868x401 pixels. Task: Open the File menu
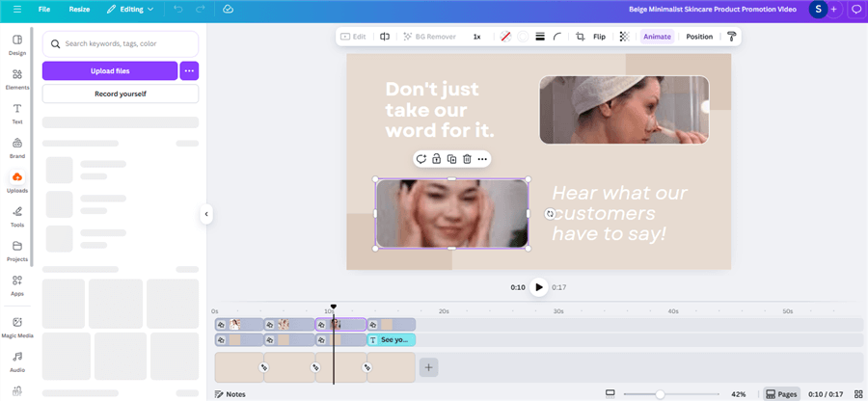pos(44,10)
